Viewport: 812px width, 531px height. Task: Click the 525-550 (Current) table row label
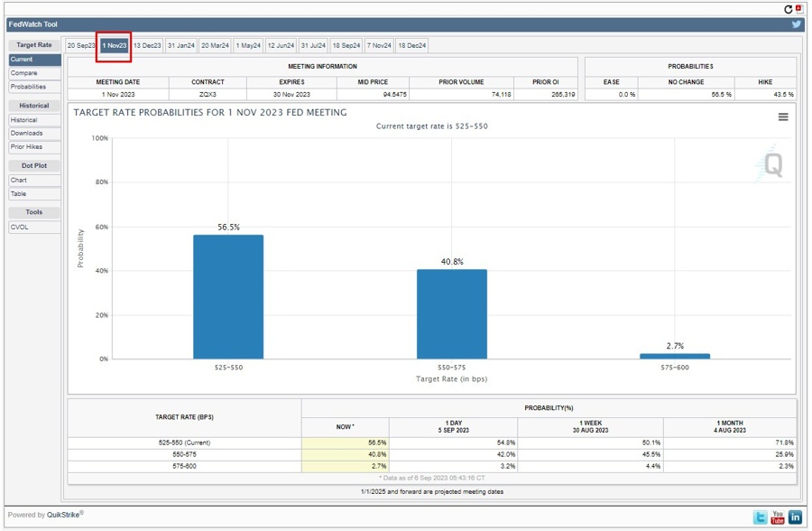(184, 442)
